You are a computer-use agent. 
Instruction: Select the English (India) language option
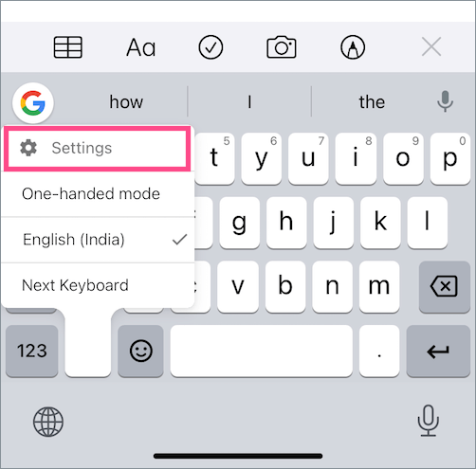pos(98,240)
